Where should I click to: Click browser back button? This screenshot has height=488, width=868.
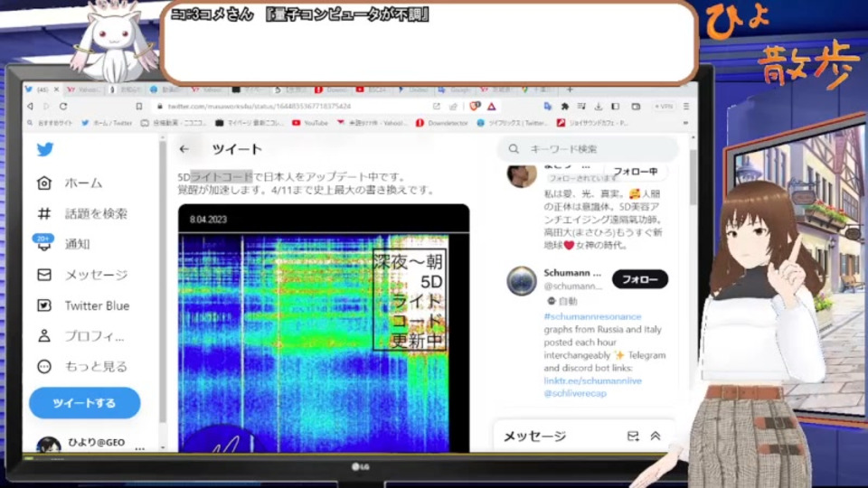pos(30,107)
